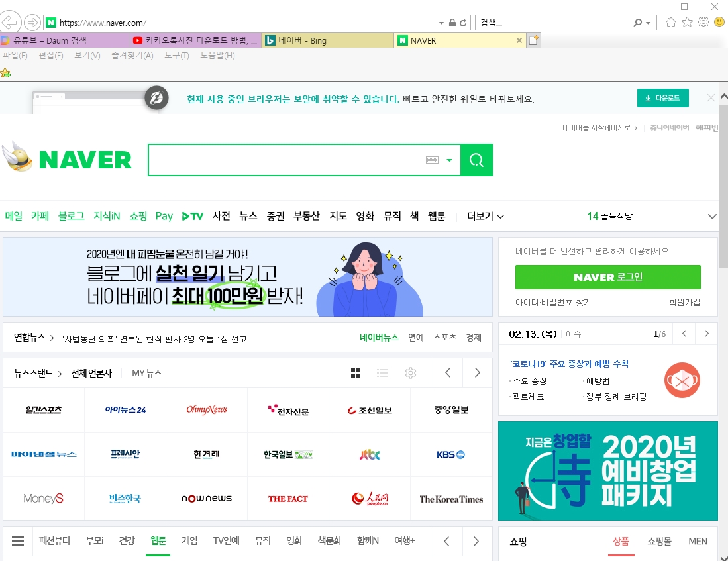Image resolution: width=728 pixels, height=561 pixels.
Task: Open the 파일(F) menu
Action: [15, 55]
